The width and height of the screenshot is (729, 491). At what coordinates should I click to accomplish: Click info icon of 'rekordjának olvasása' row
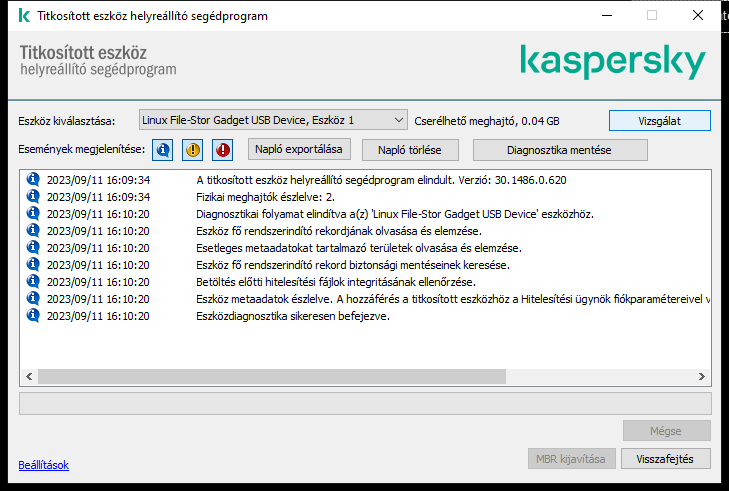click(x=33, y=230)
